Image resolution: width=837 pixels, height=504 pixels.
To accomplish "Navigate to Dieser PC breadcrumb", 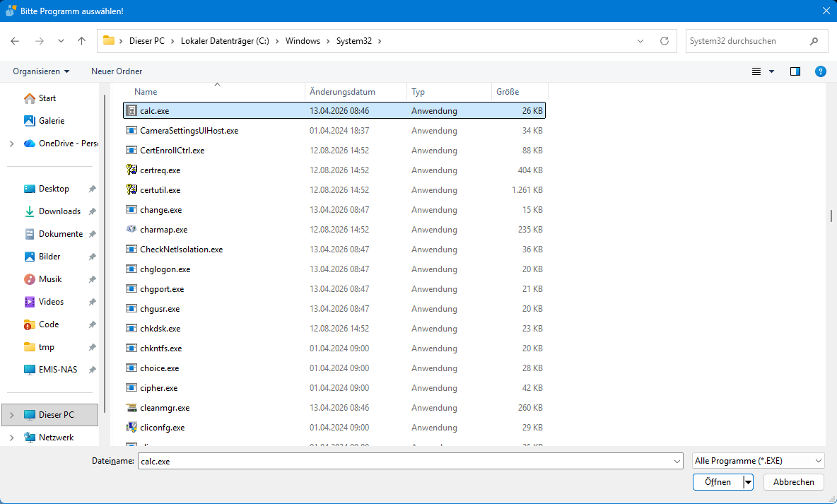I will click(147, 41).
